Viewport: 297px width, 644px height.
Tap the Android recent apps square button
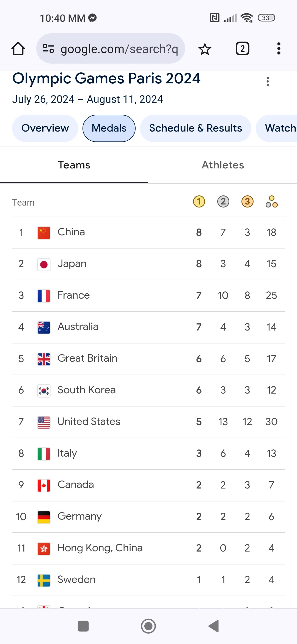click(83, 626)
